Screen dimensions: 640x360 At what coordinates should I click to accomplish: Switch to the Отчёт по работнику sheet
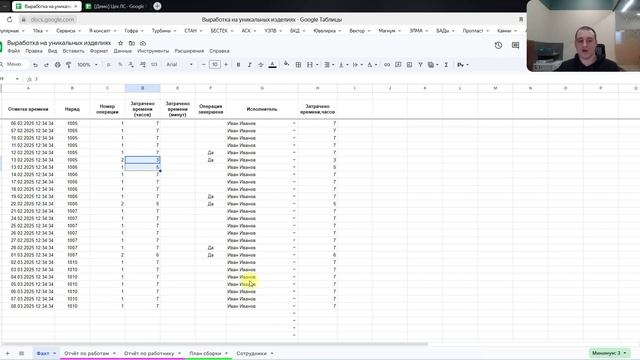pyautogui.click(x=149, y=353)
